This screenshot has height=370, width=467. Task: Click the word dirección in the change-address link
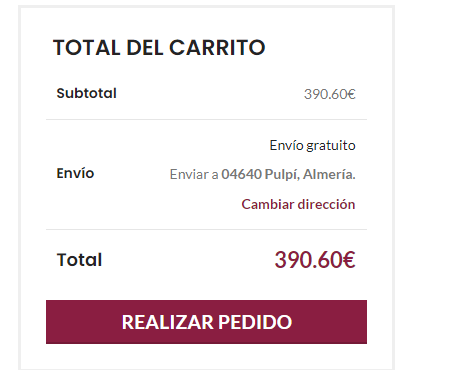[326, 204]
